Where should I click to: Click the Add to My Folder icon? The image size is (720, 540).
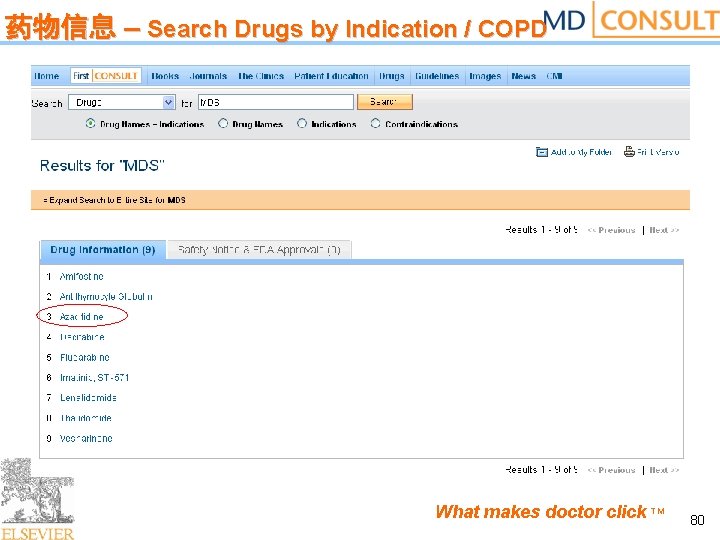click(x=542, y=152)
